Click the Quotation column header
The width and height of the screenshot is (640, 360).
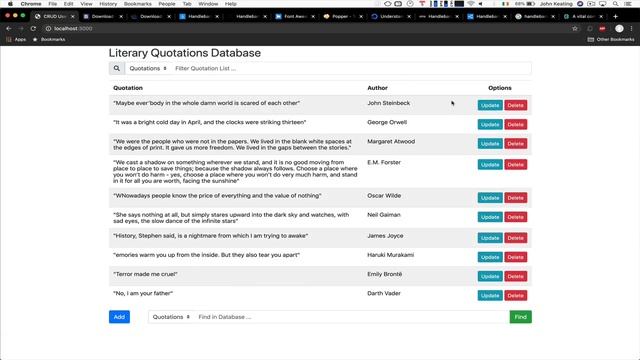coord(128,88)
